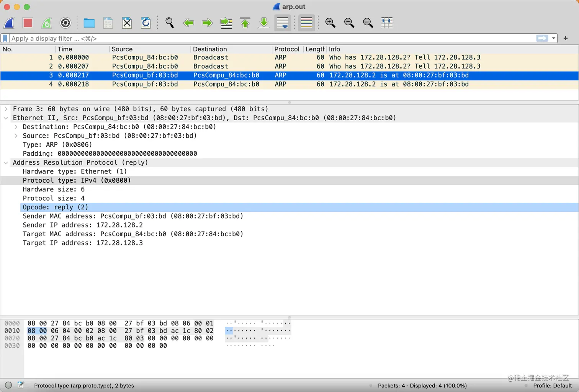Screen dimensions: 579x392
Task: Select Protocol type: IPv4 (0x0800) row
Action: 289,180
